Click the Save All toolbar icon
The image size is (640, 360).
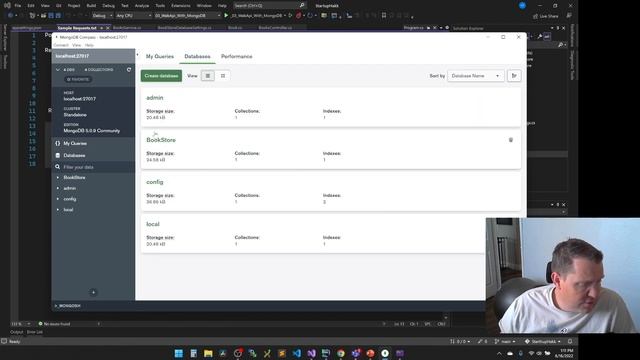(x=58, y=16)
